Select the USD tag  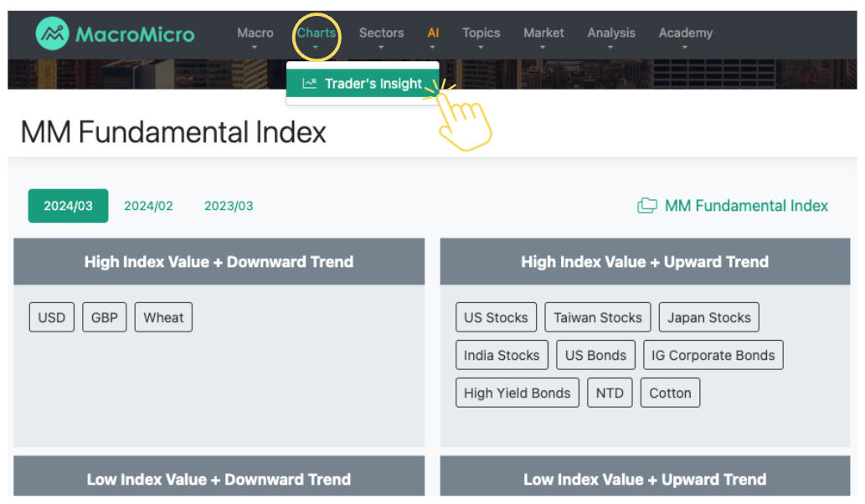point(51,317)
